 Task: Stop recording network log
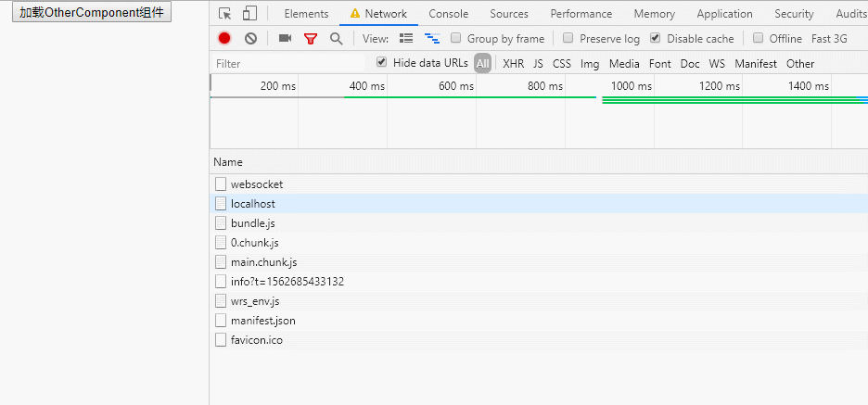(x=224, y=39)
